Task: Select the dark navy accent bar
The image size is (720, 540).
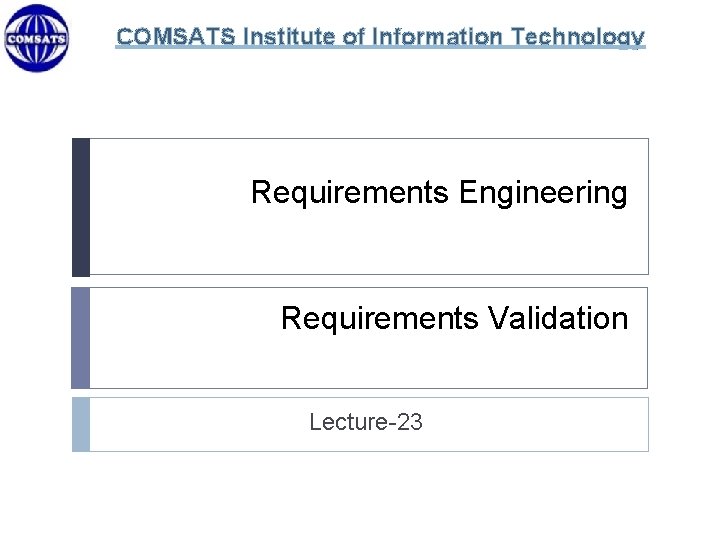Action: (81, 206)
